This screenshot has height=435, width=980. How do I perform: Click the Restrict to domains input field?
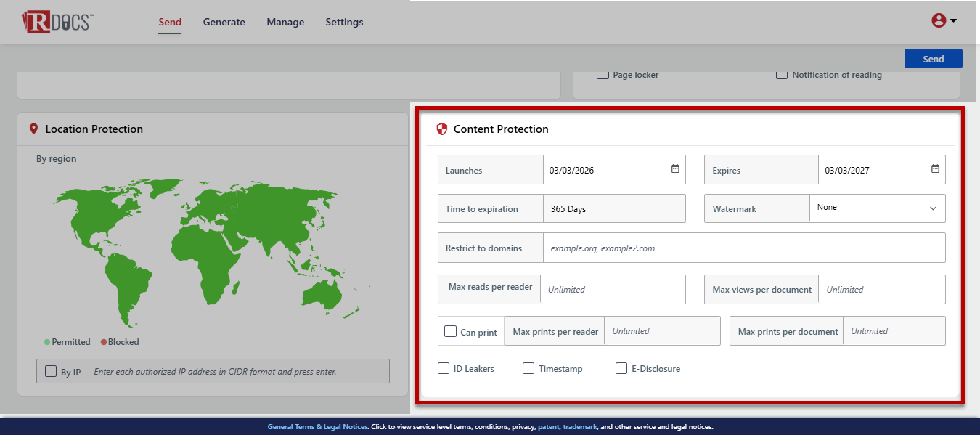[x=743, y=248]
